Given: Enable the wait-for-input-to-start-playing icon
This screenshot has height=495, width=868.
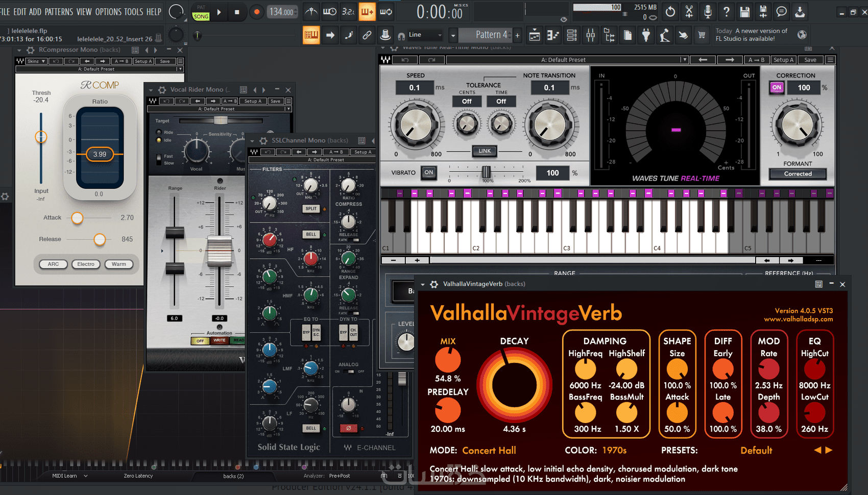Looking at the screenshot, I should pyautogui.click(x=329, y=12).
